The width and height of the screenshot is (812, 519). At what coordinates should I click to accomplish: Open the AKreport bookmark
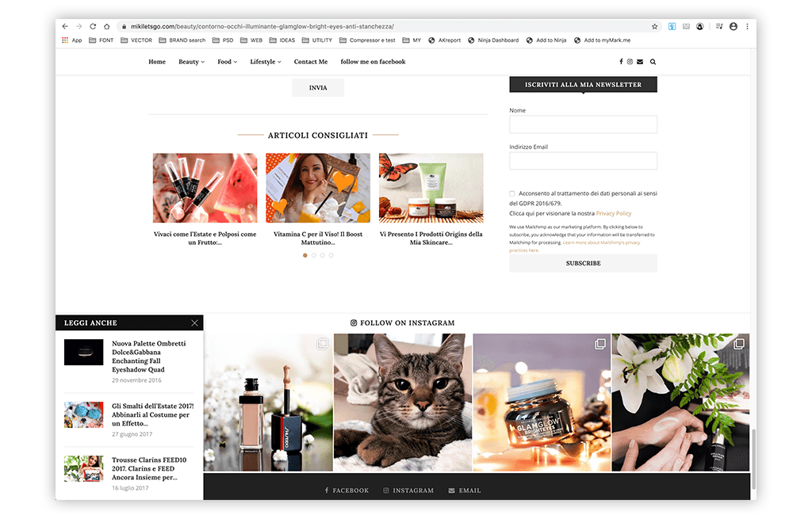[x=444, y=40]
